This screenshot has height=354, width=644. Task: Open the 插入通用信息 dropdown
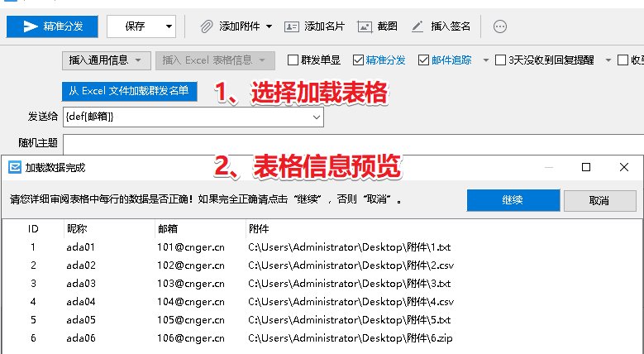(x=107, y=60)
